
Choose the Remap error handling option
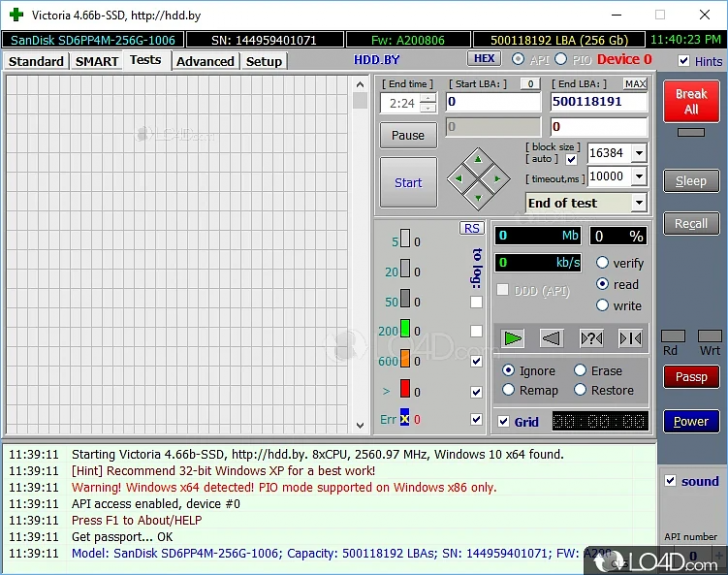509,390
